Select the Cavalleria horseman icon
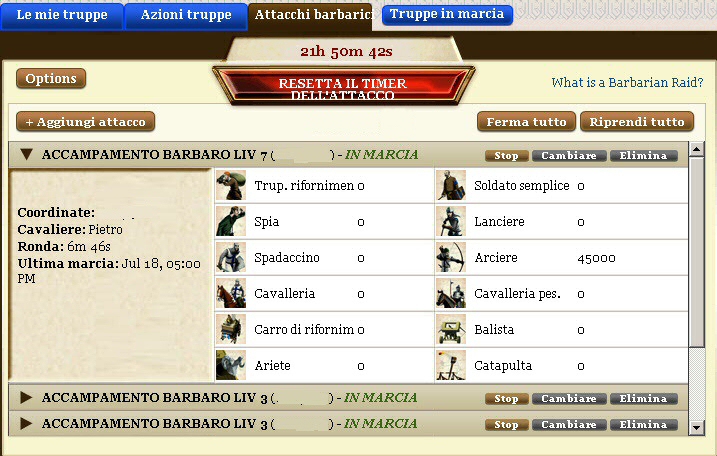 pos(231,293)
